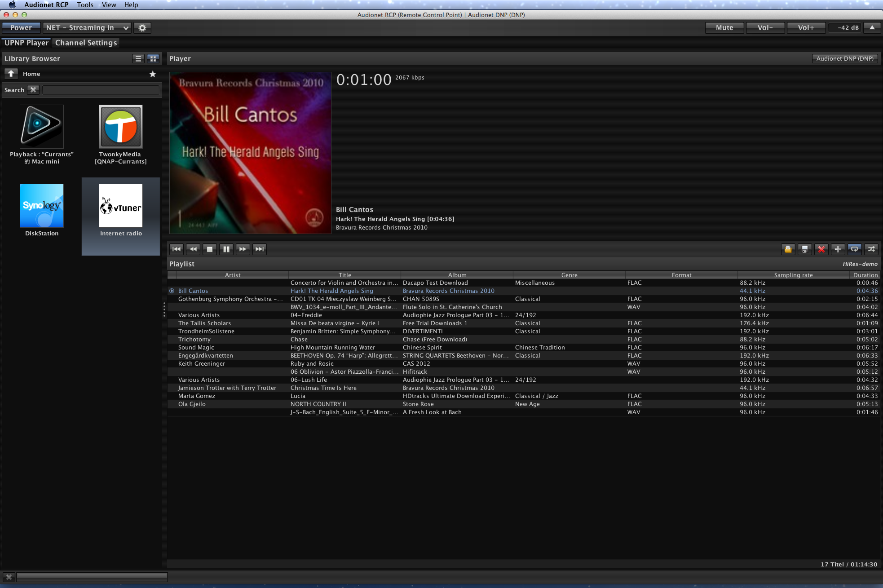Select The Tallis Scholars playlist row
This screenshot has height=588, width=883.
click(x=524, y=323)
